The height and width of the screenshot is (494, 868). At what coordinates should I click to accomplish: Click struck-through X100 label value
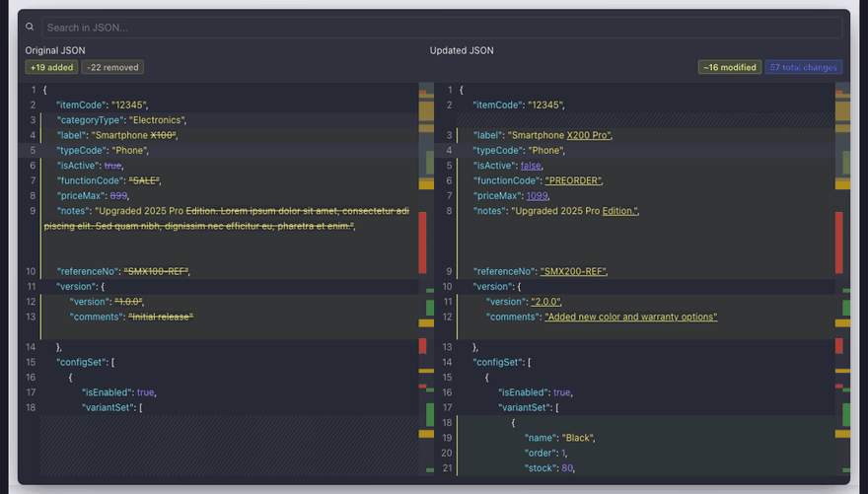pyautogui.click(x=163, y=135)
